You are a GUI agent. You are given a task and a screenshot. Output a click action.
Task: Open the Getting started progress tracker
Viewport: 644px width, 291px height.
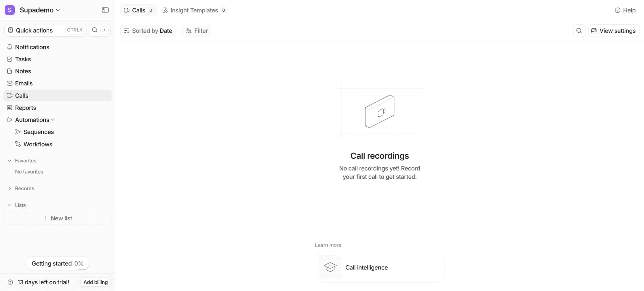[57, 264]
